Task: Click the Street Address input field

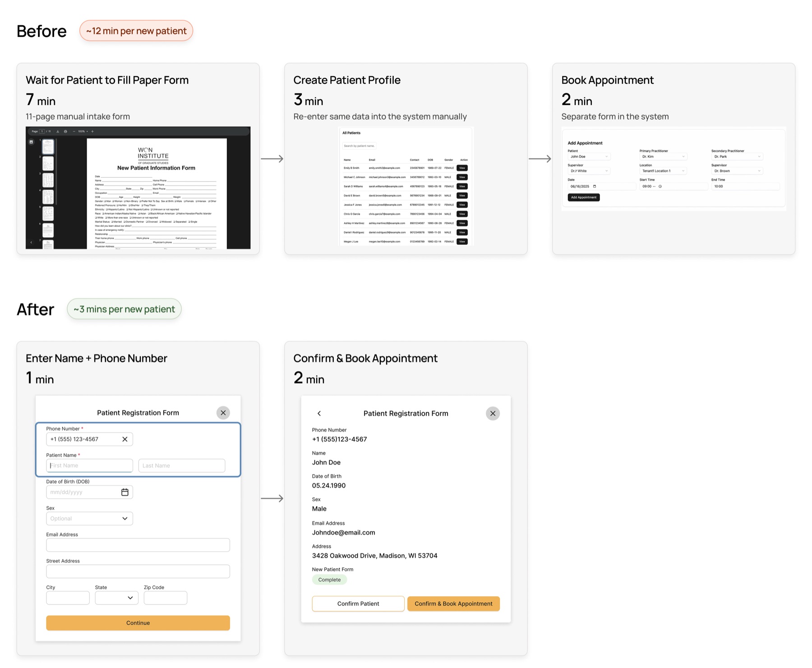Action: [138, 571]
